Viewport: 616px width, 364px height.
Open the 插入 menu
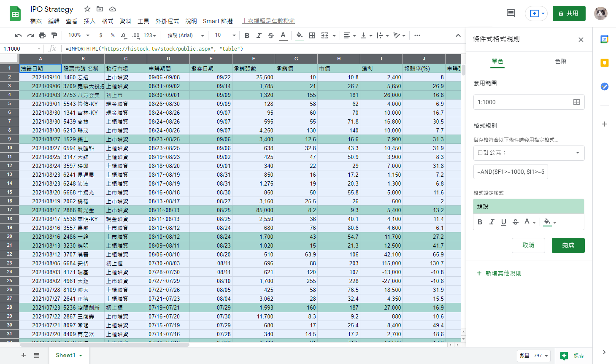[x=89, y=21]
